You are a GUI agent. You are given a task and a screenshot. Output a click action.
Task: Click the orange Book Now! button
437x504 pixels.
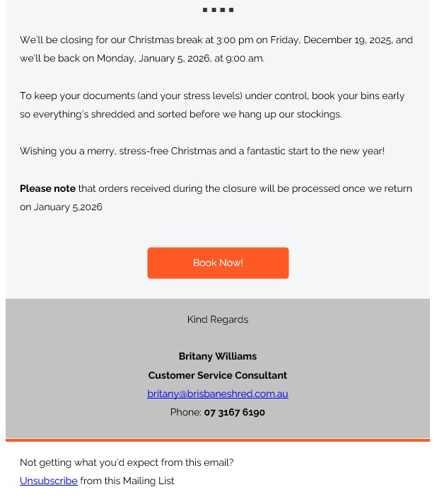(x=218, y=263)
